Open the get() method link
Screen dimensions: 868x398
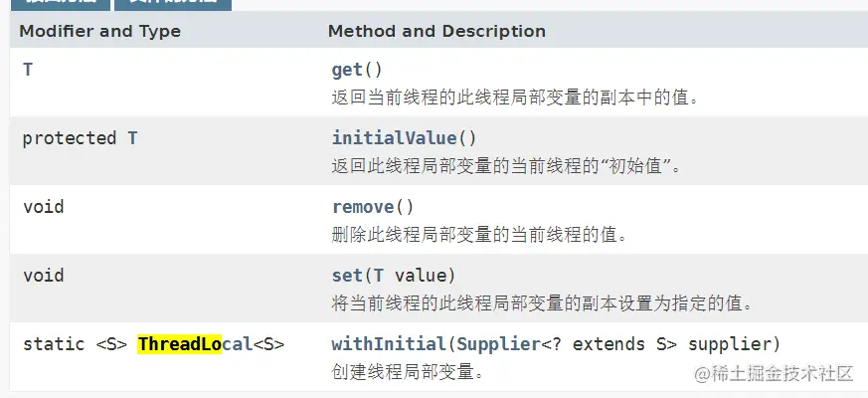pyautogui.click(x=350, y=71)
